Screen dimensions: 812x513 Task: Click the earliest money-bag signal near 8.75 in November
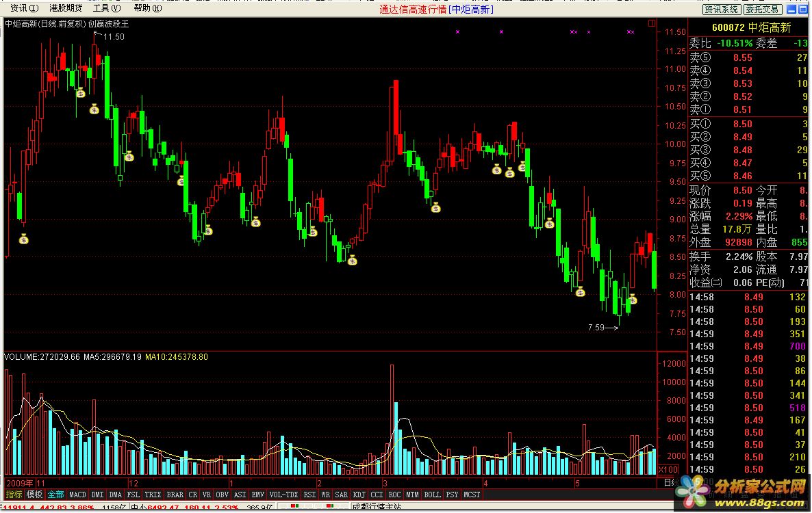[24, 239]
